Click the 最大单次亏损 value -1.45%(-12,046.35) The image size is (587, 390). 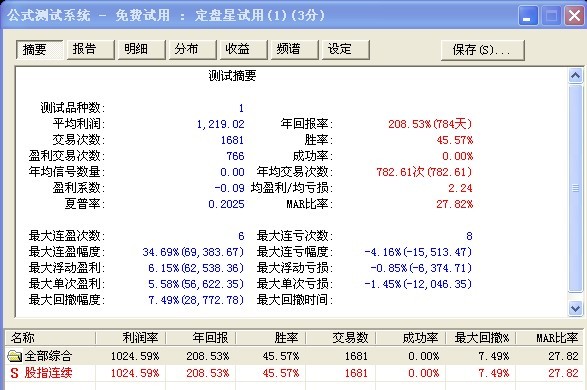[418, 284]
